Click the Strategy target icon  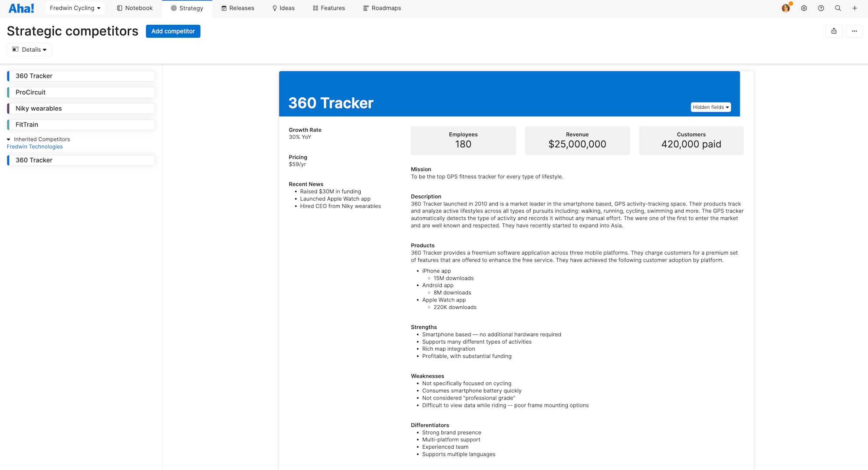[173, 8]
